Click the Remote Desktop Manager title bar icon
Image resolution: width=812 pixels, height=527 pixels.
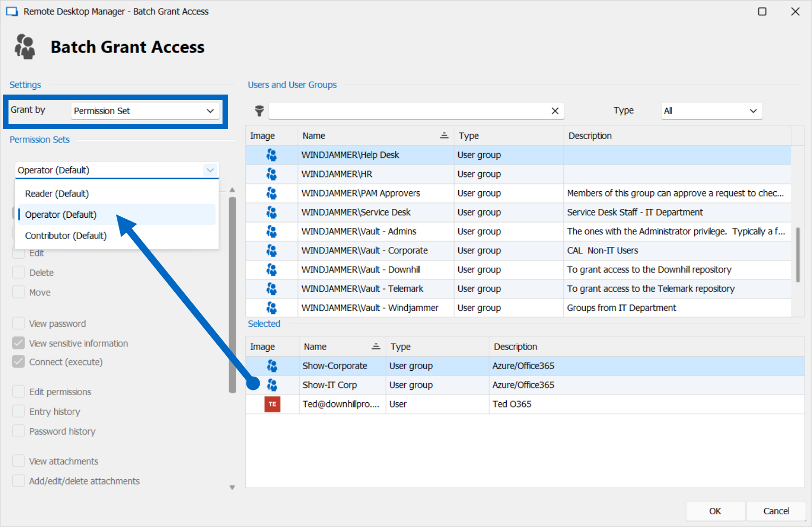12,11
